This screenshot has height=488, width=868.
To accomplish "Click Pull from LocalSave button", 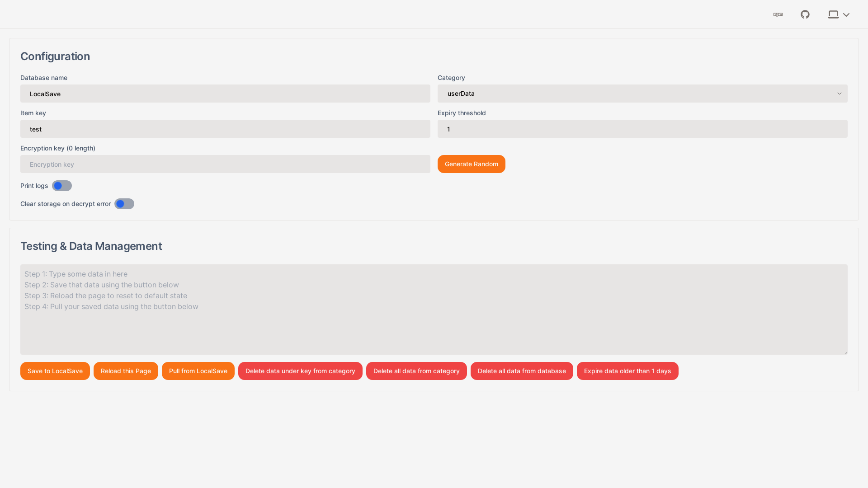I will coord(198,371).
